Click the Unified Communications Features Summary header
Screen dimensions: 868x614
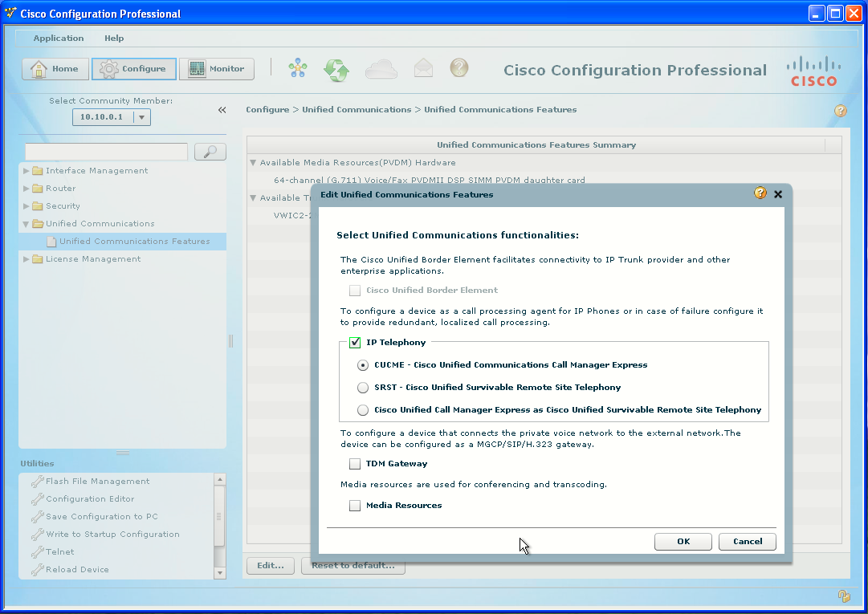(536, 145)
